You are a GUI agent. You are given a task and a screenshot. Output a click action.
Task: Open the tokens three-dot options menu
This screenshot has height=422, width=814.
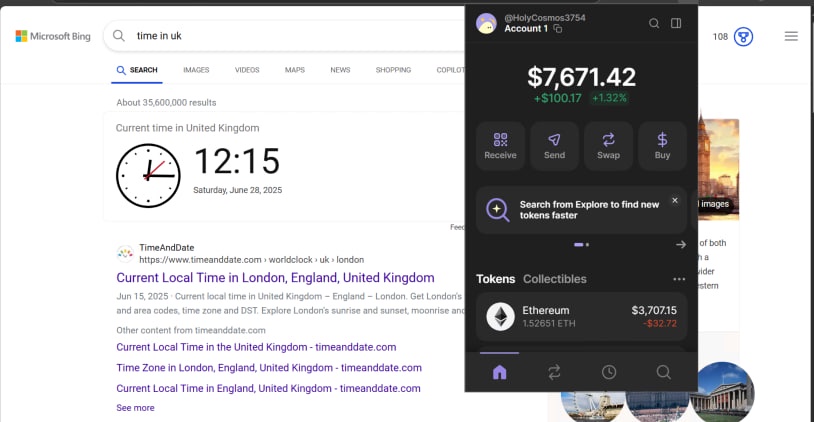[x=679, y=279]
